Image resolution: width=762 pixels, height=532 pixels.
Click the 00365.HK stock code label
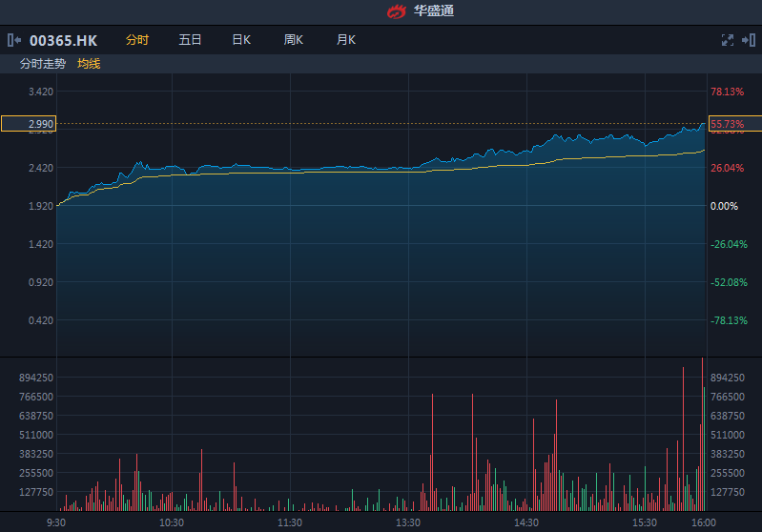[x=63, y=41]
